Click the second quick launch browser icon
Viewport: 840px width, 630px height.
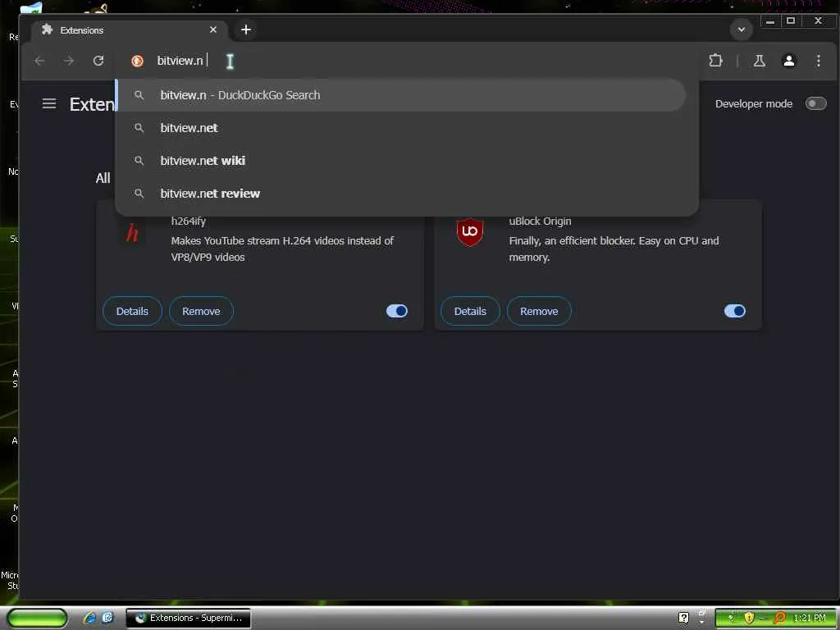tap(107, 618)
